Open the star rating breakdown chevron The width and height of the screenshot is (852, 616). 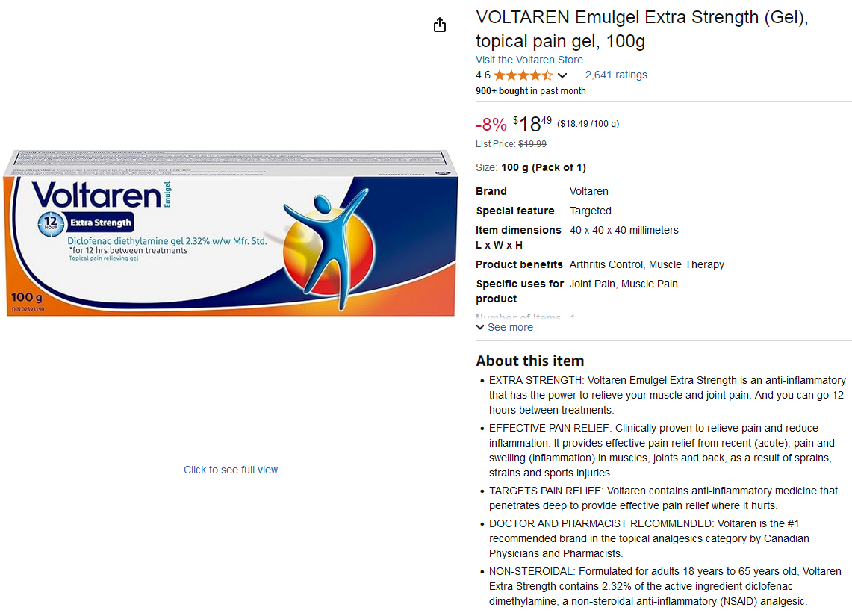click(x=562, y=75)
